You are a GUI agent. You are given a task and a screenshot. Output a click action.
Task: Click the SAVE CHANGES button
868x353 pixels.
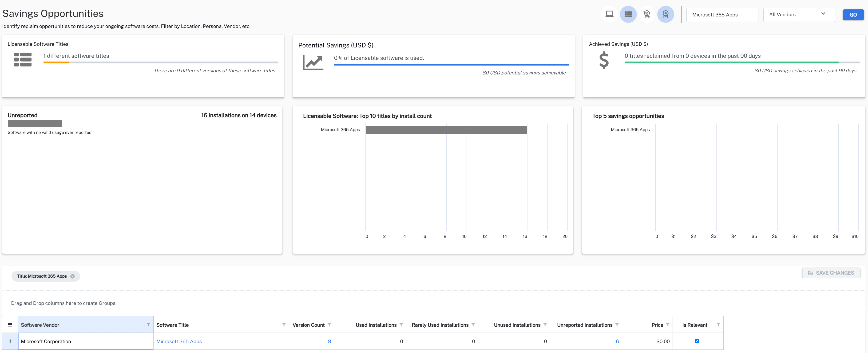point(831,273)
